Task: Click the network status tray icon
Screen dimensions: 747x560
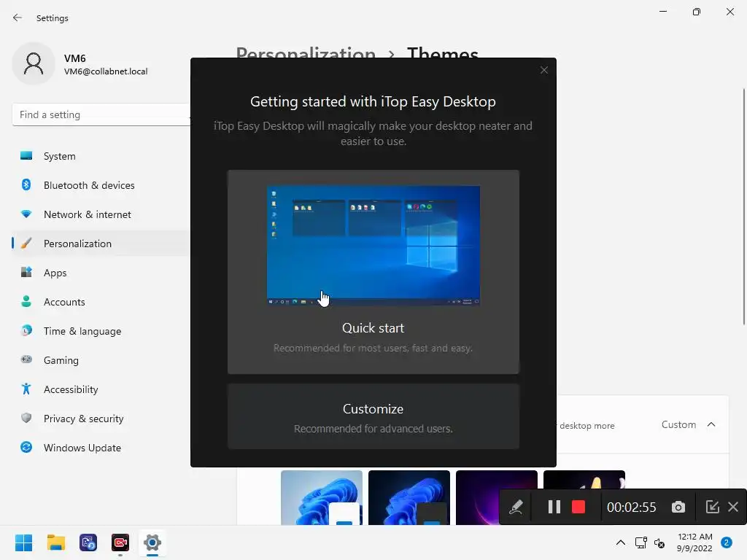Action: click(640, 542)
